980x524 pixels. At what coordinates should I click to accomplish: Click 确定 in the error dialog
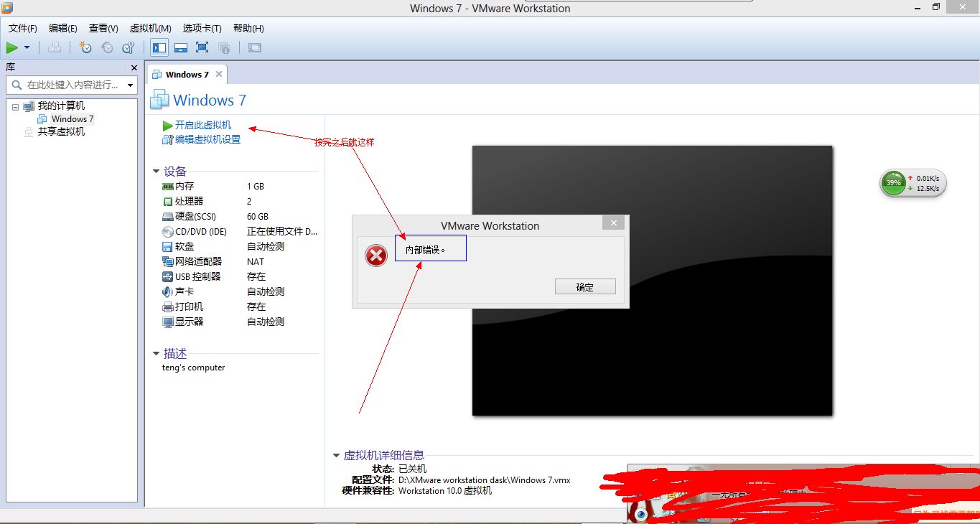(x=585, y=287)
